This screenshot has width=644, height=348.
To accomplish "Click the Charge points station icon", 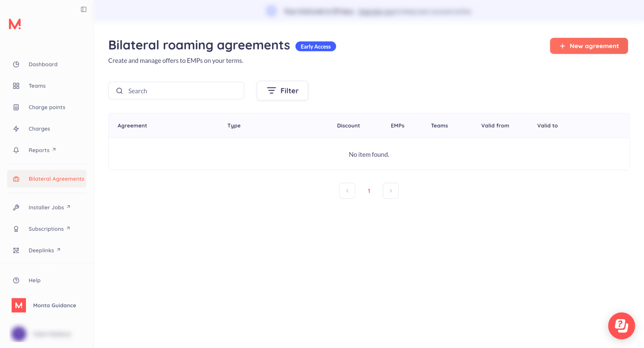I will pos(16,107).
